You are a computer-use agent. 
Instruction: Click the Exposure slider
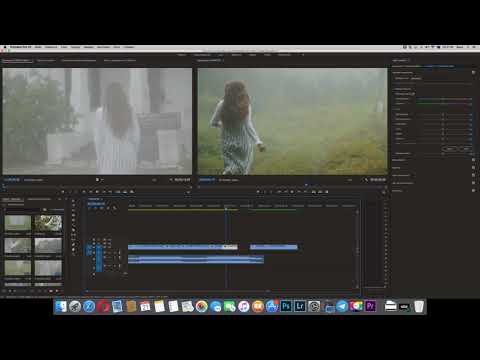[443, 114]
